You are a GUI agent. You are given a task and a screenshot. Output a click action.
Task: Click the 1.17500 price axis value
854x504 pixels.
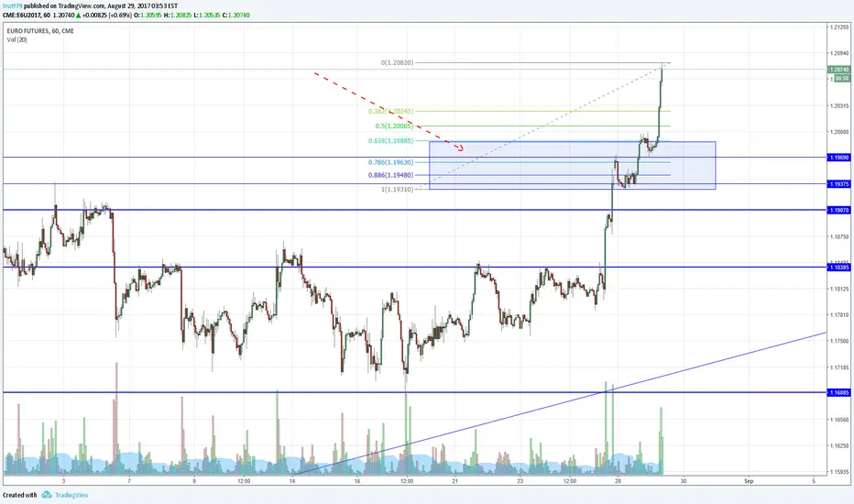[x=839, y=341]
